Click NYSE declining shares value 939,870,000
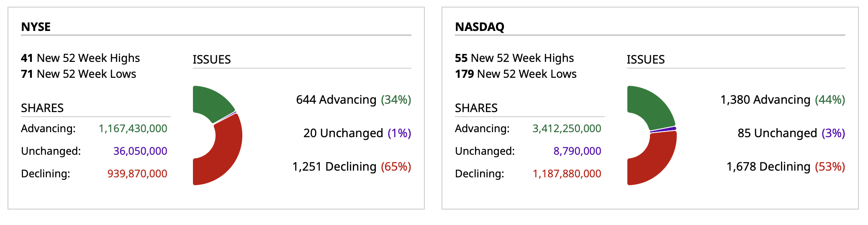868x225 pixels. coord(137,174)
